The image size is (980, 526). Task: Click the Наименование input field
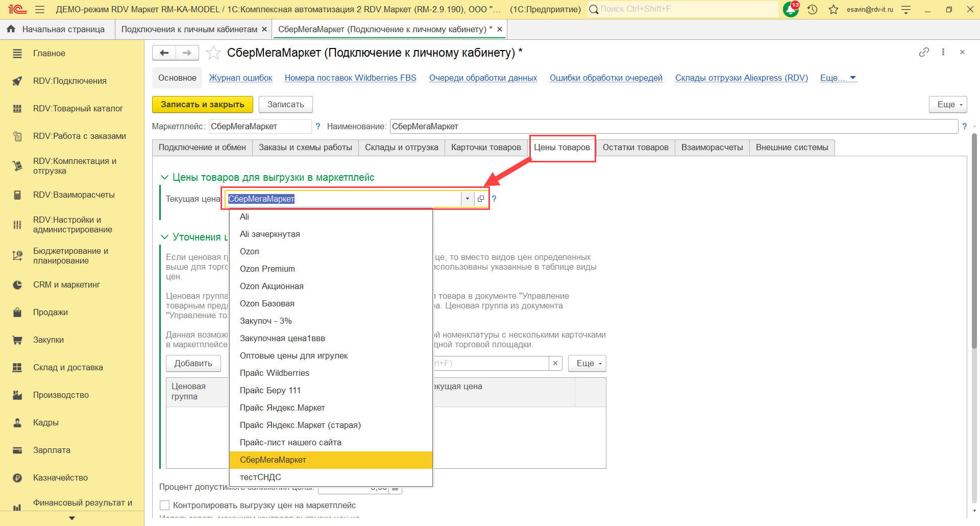click(673, 126)
